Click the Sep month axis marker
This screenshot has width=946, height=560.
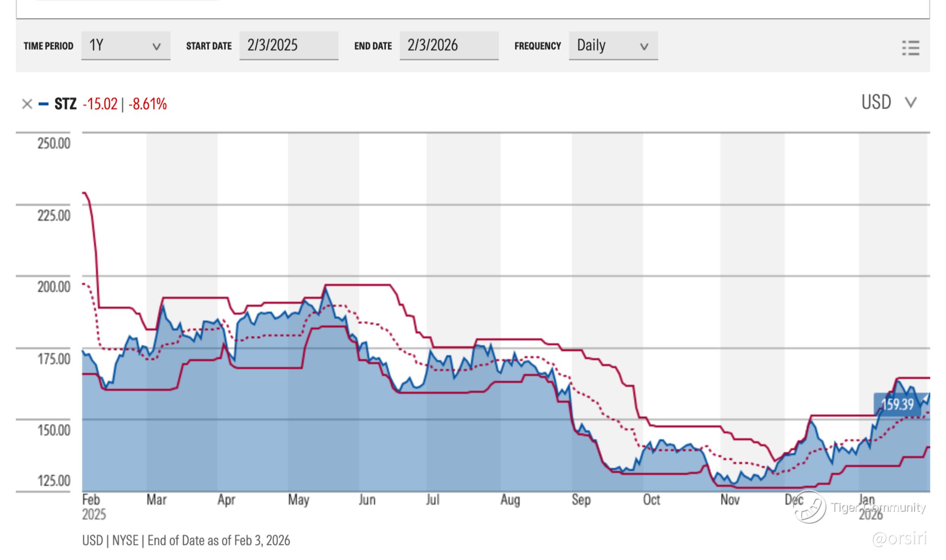(x=581, y=500)
